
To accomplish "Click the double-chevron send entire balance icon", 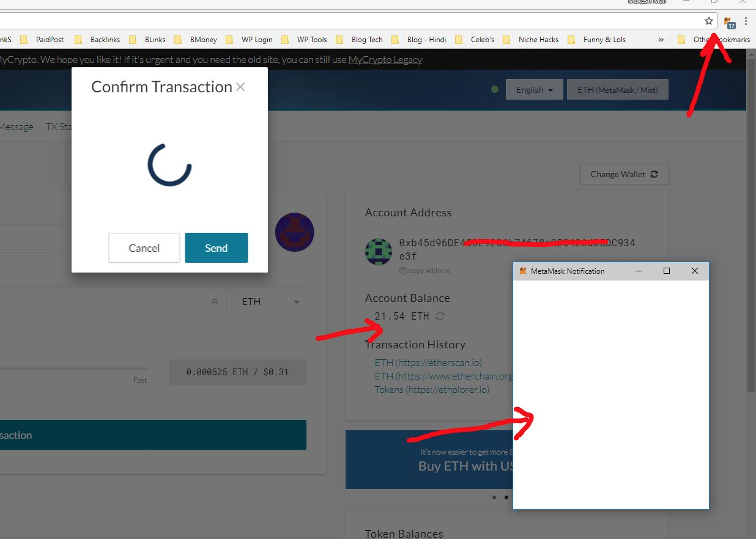I will [215, 301].
